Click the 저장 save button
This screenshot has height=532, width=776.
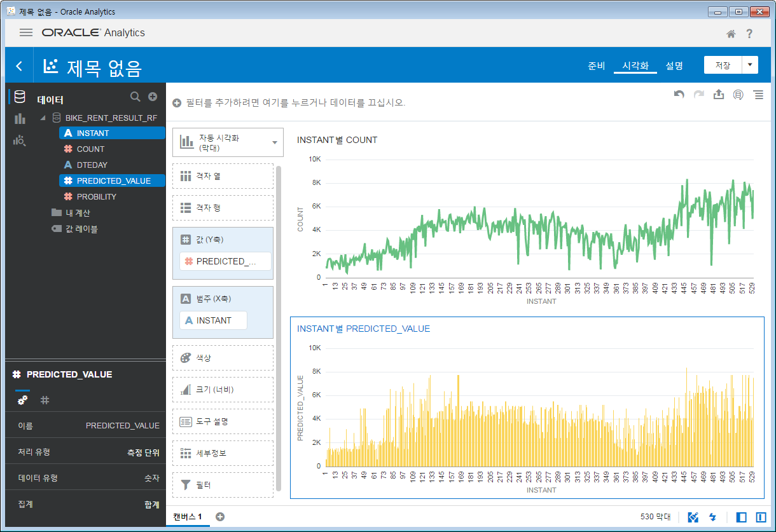[x=723, y=65]
